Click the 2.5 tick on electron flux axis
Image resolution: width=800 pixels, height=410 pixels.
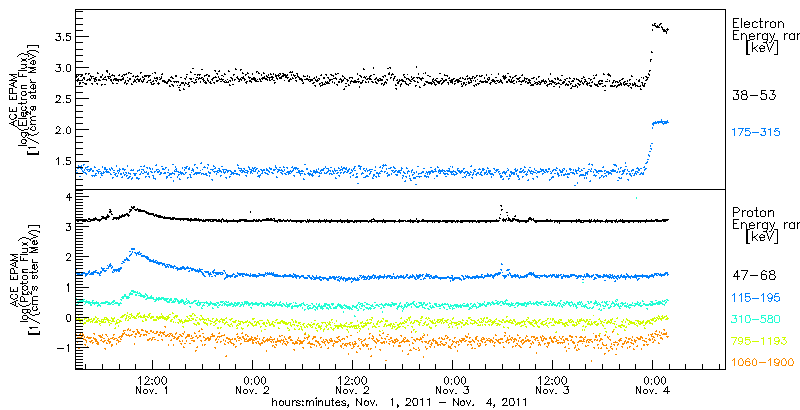point(61,98)
